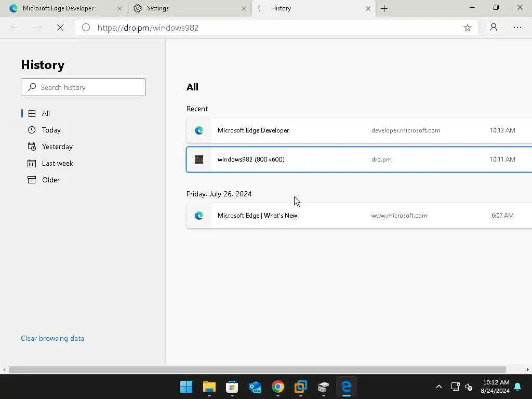Click the forward navigation arrow
Image resolution: width=532 pixels, height=399 pixels.
coord(37,28)
